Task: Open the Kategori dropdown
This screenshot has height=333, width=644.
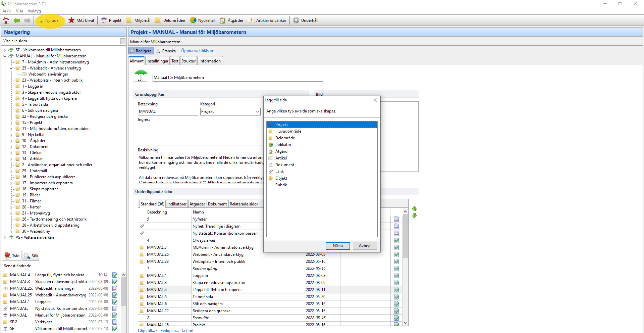Action: pyautogui.click(x=257, y=111)
